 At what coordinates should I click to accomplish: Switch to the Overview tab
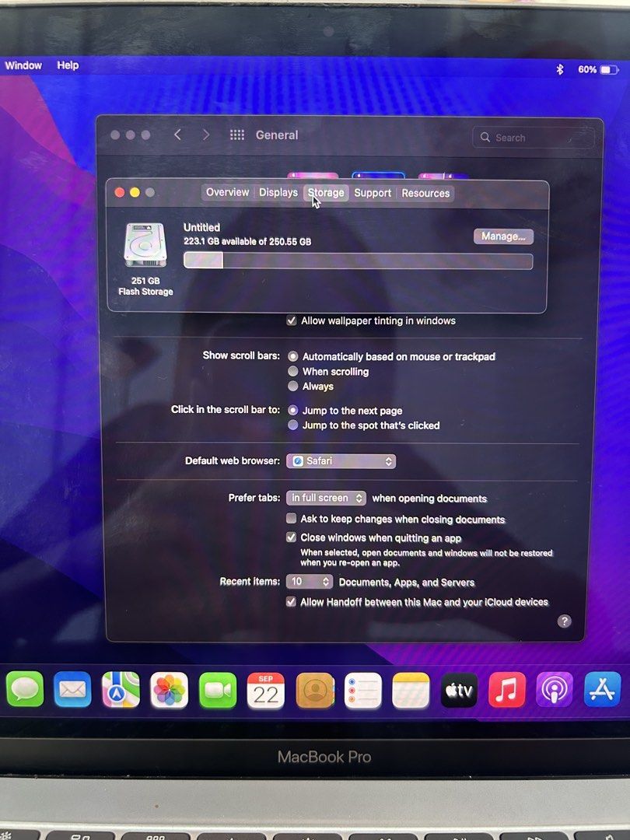pos(227,192)
